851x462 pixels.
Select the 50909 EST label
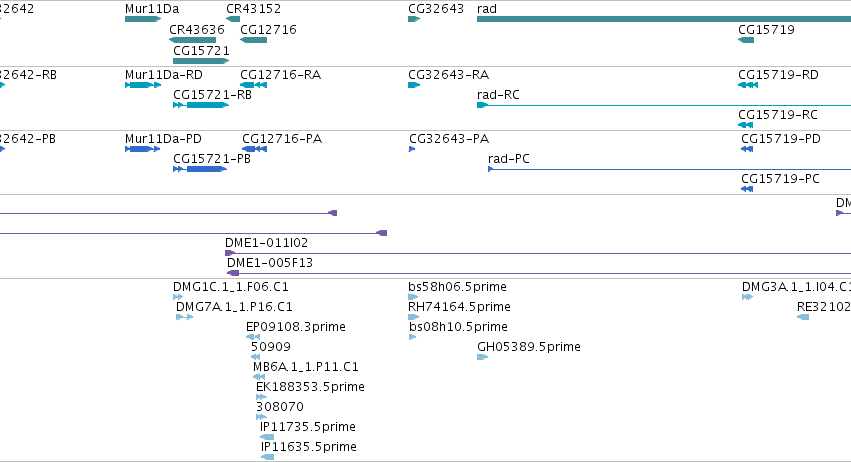[x=271, y=346]
